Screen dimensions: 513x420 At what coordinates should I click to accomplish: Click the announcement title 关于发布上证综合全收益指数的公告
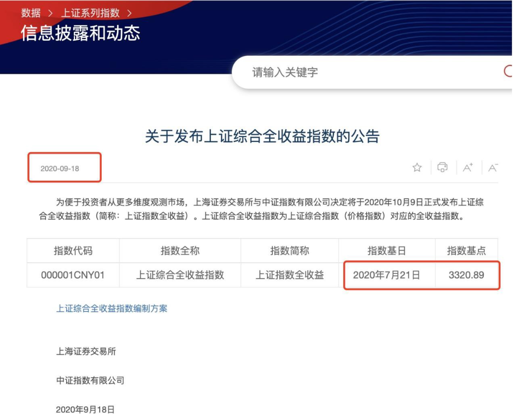coord(262,136)
